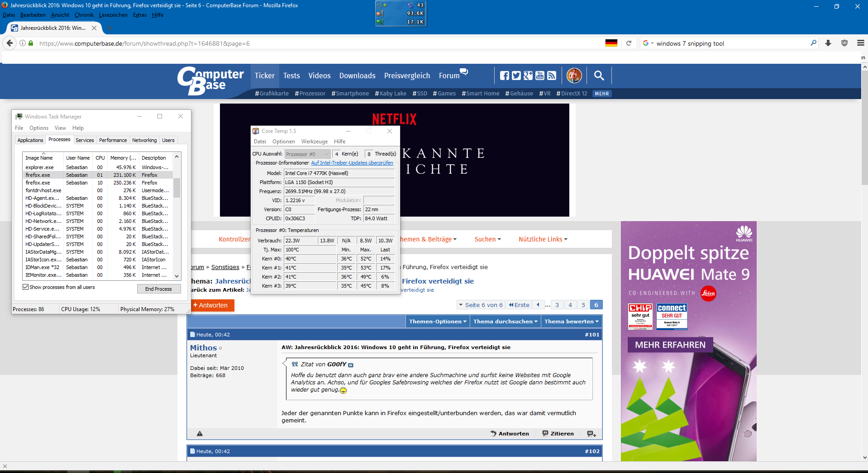Open Seite 6 von 6 page dropdown
This screenshot has height=473, width=868.
pos(481,305)
